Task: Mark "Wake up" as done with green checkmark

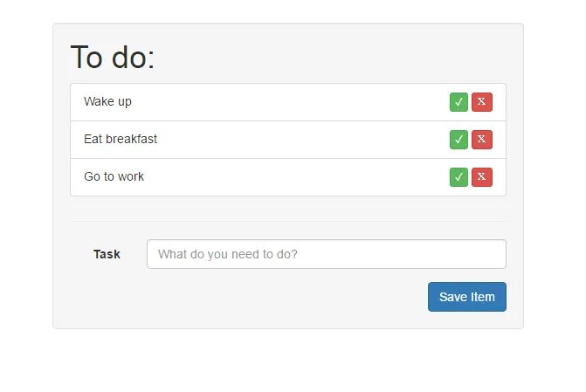Action: [x=458, y=102]
